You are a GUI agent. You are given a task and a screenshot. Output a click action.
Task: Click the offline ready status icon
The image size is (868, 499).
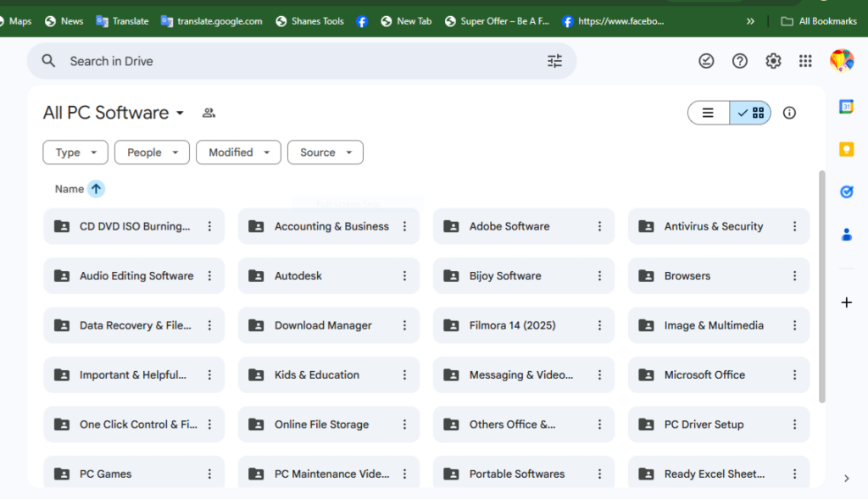[x=706, y=61]
